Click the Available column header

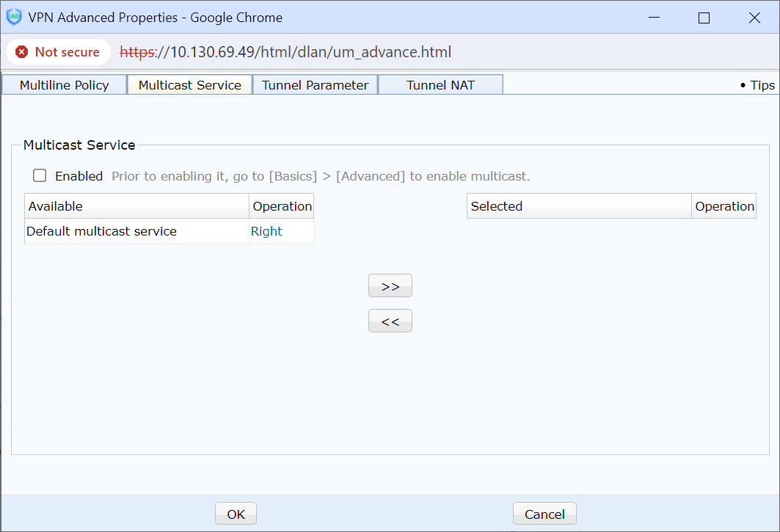pos(136,206)
